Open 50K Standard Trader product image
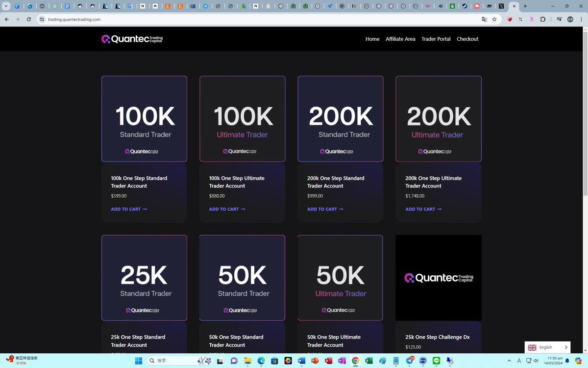Image resolution: width=588 pixels, height=368 pixels. tap(242, 278)
